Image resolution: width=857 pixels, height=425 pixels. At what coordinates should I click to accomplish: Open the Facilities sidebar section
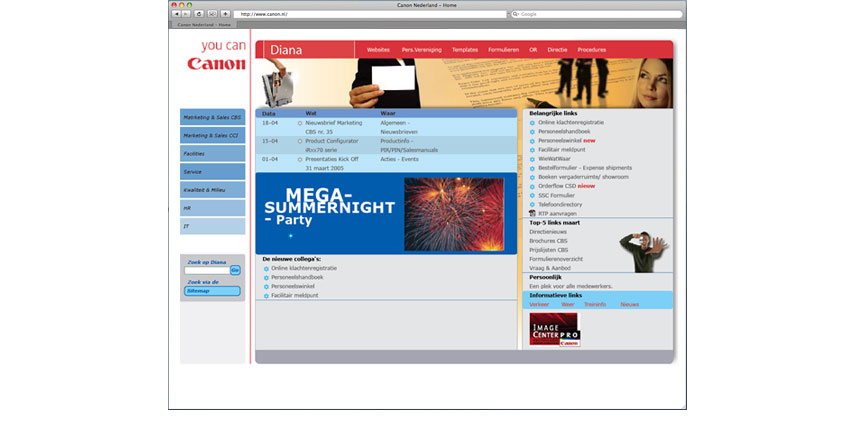pos(213,154)
